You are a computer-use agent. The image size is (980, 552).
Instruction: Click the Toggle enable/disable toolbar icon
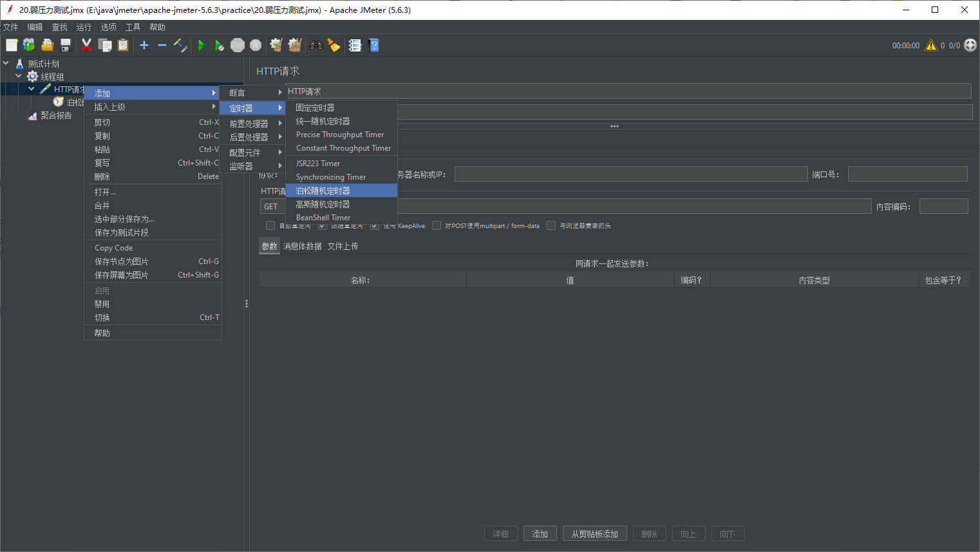pos(180,45)
